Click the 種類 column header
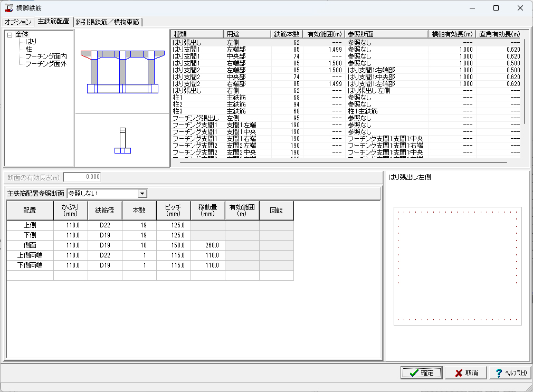Screen dimensions: 533x392 [x=196, y=34]
